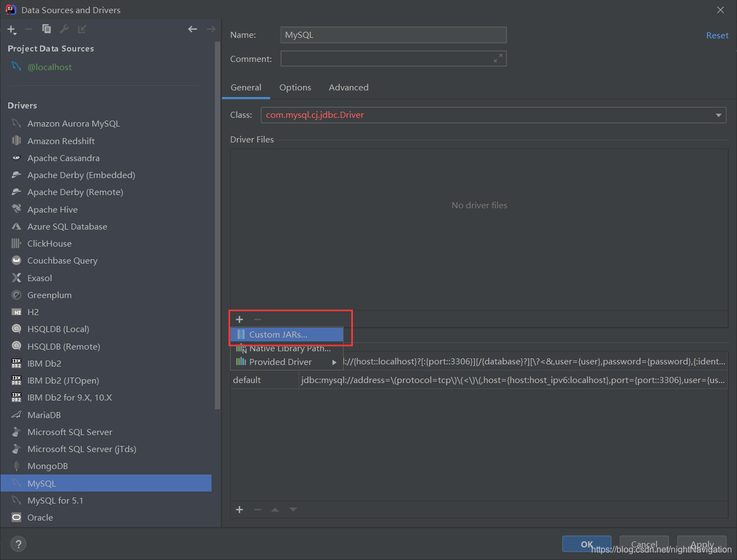Switch to the General tab
The width and height of the screenshot is (737, 560).
pos(246,88)
